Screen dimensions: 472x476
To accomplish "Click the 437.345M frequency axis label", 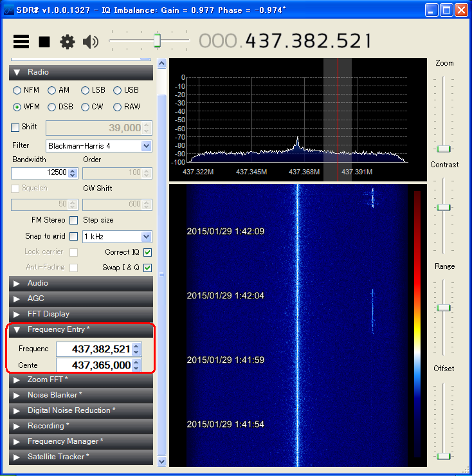I will 251,172.
